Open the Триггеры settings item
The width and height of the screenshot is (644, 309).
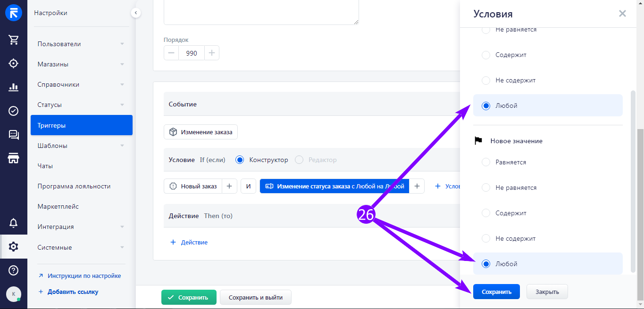[82, 125]
